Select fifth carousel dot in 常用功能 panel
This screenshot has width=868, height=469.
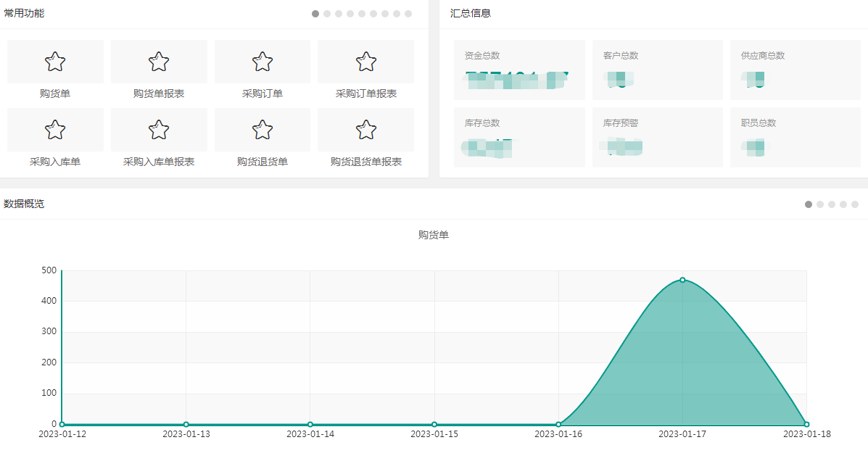click(x=362, y=14)
